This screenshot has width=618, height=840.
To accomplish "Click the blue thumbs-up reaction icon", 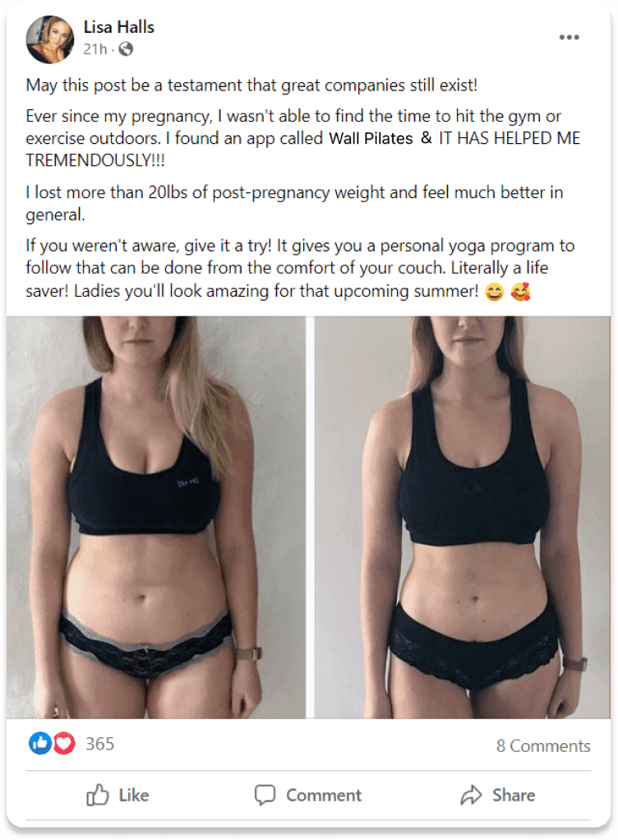I will pyautogui.click(x=40, y=743).
